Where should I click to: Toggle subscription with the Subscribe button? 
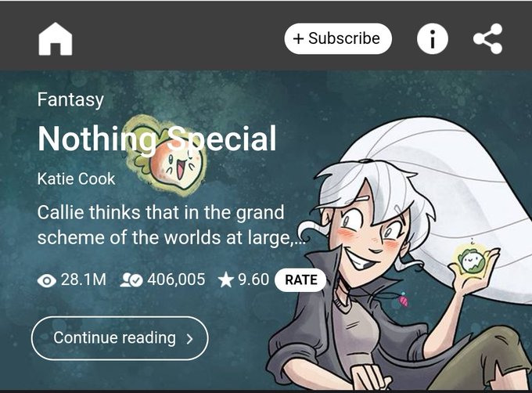point(338,38)
